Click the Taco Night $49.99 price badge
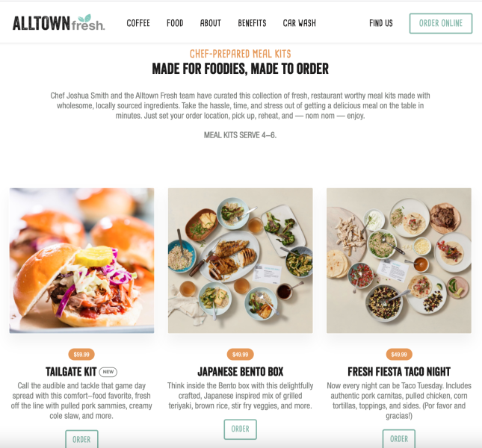The height and width of the screenshot is (448, 482). pos(399,355)
